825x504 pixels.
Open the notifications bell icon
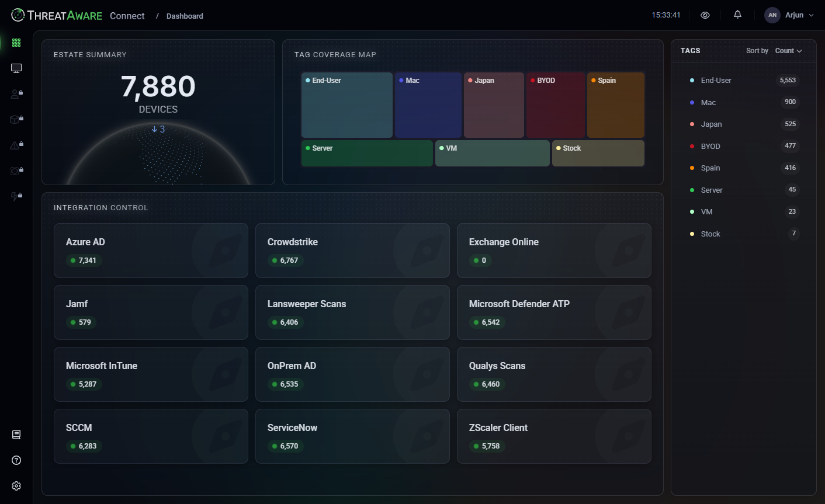737,15
